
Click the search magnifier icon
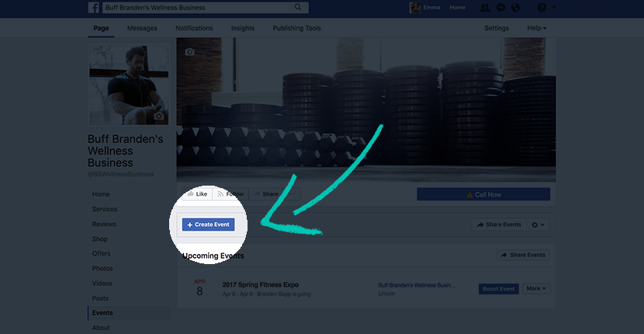pos(298,8)
